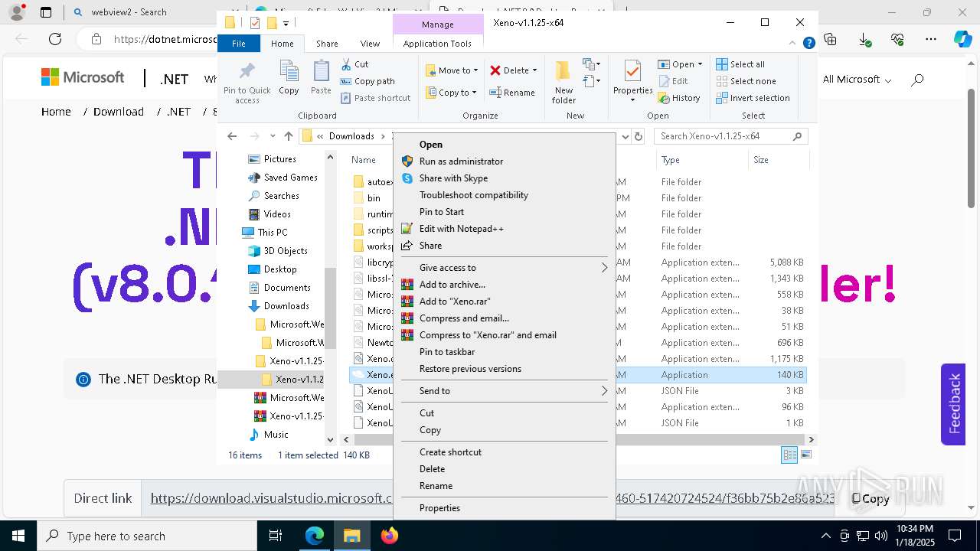Image resolution: width=980 pixels, height=551 pixels.
Task: Choose Add to "Xeno.rar"
Action: (x=455, y=302)
